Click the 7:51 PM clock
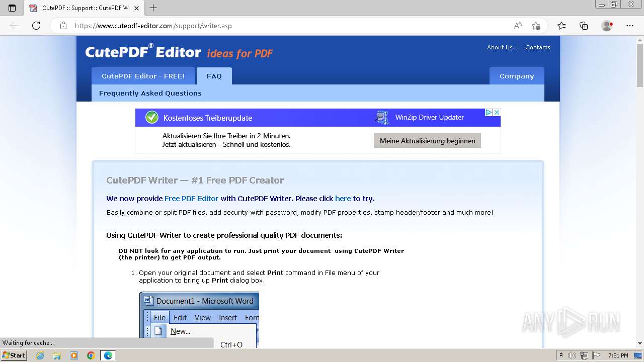Screen dimensions: 644x362 coord(618,355)
